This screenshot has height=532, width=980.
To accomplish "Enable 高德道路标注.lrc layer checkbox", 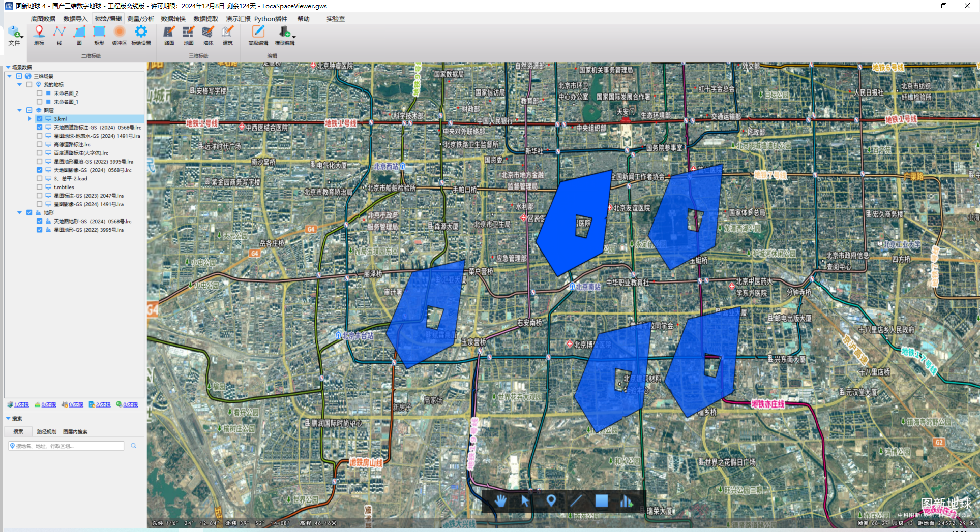I will pyautogui.click(x=39, y=145).
